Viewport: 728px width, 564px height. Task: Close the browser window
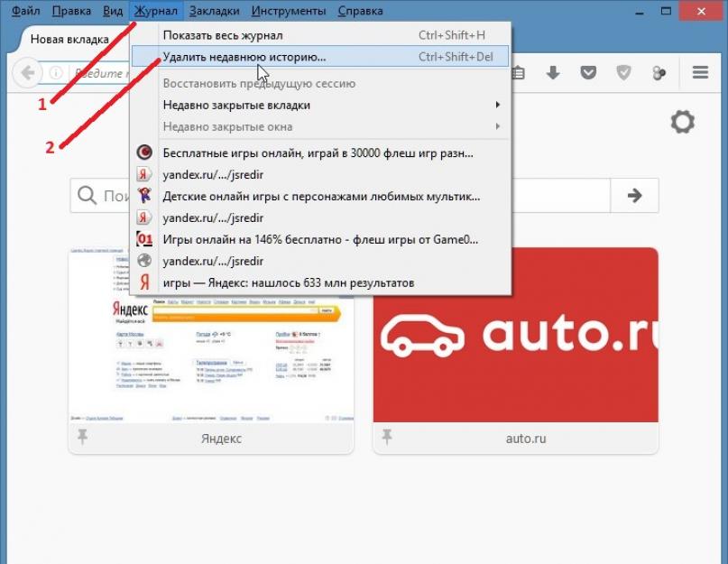point(701,10)
